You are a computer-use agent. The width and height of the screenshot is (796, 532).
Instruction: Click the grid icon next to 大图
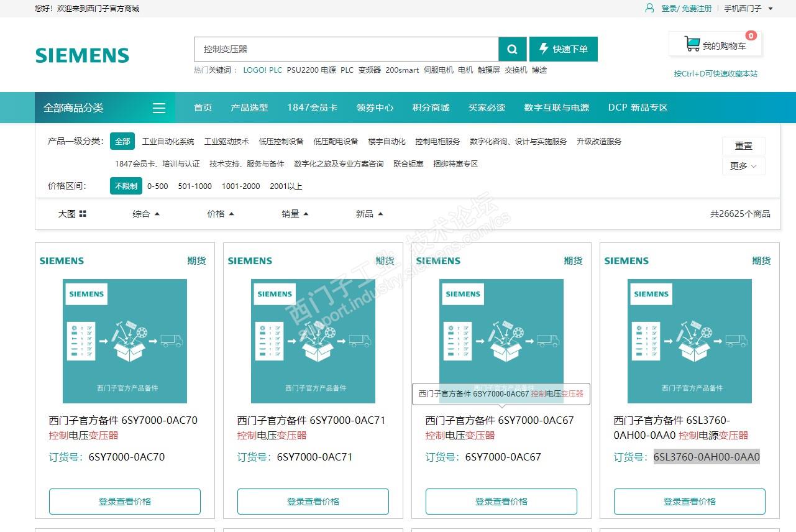83,214
